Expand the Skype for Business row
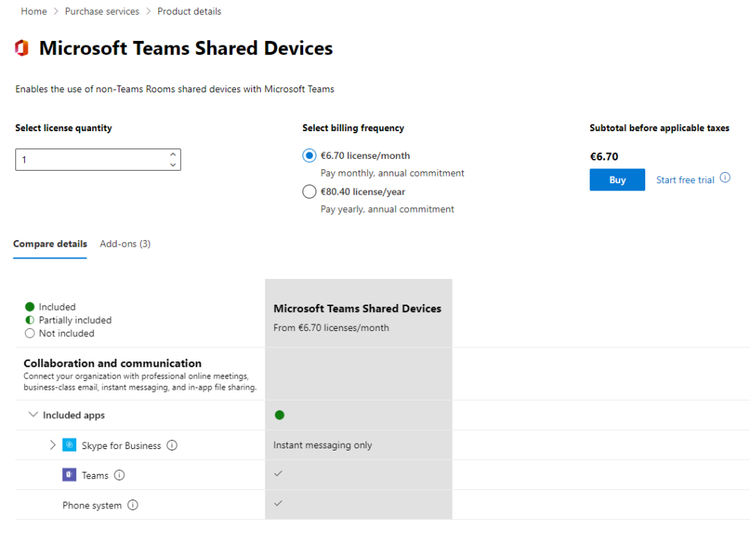Viewport: 750px width, 542px height. pos(52,445)
